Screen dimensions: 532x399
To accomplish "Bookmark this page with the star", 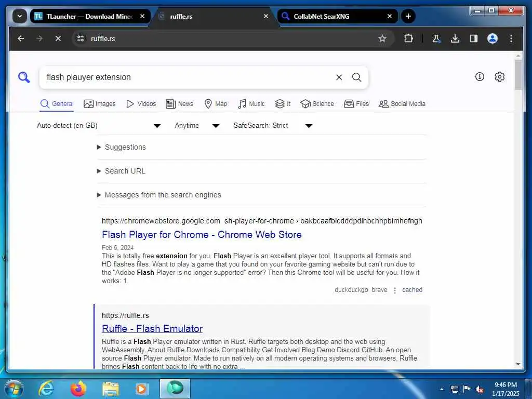I will click(x=382, y=38).
